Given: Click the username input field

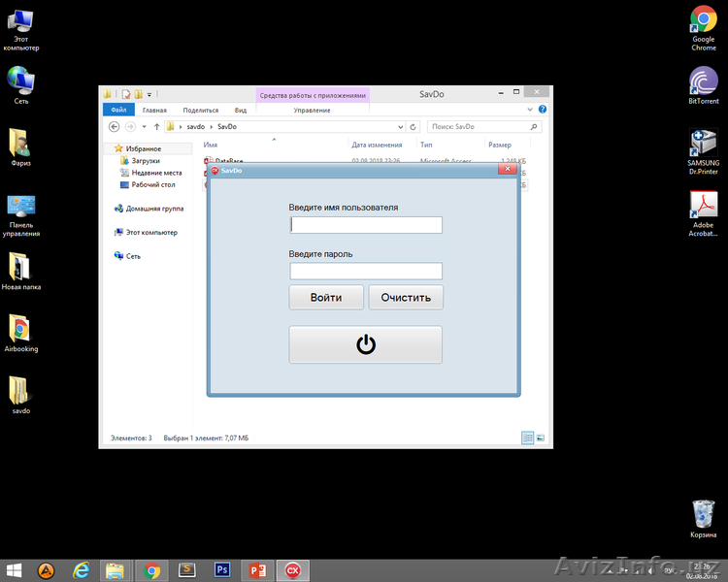Looking at the screenshot, I should pos(366,225).
